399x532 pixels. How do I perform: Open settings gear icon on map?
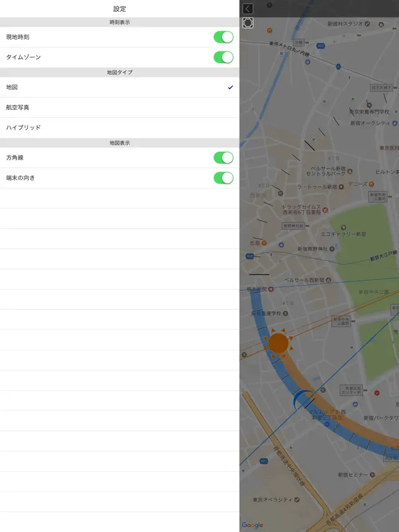click(x=248, y=23)
